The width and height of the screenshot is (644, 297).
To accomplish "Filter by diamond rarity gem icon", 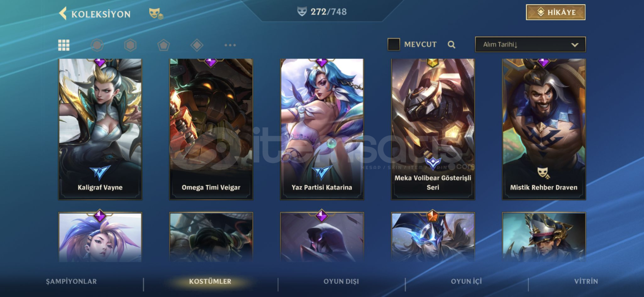I will 197,45.
